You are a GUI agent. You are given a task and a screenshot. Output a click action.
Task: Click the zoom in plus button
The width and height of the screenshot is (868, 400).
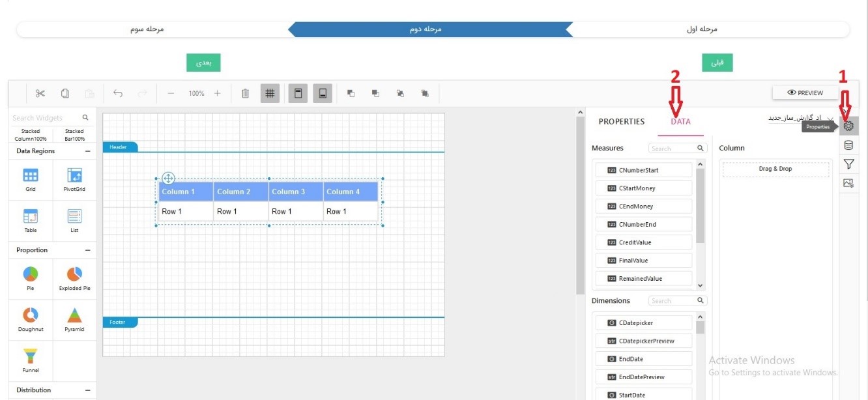(218, 93)
